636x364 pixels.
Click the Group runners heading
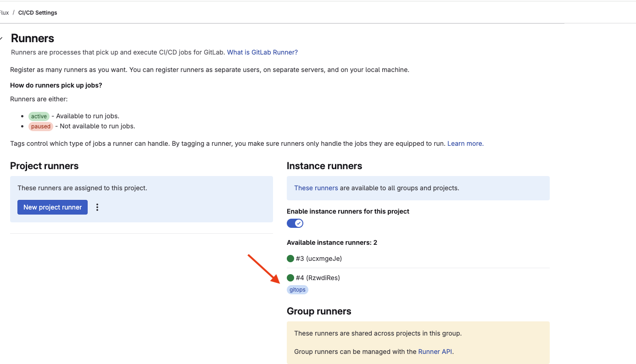pyautogui.click(x=319, y=311)
